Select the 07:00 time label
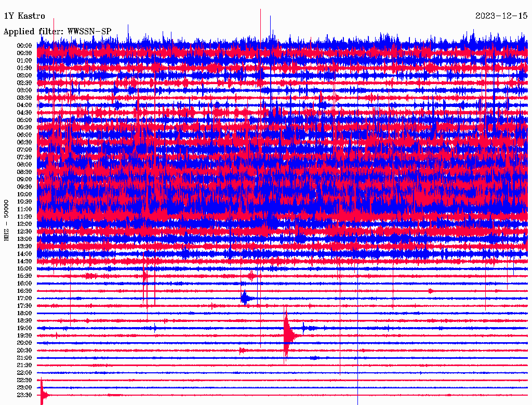Image resolution: width=532 pixels, height=405 pixels. (x=24, y=150)
